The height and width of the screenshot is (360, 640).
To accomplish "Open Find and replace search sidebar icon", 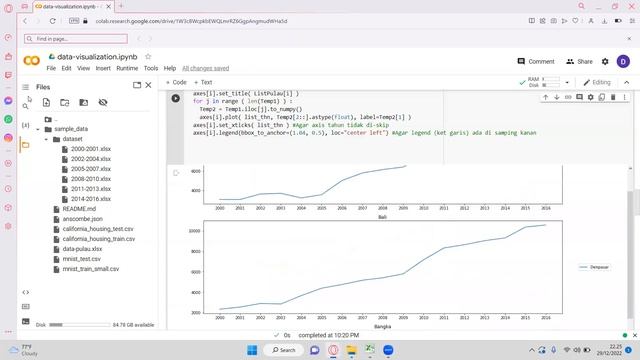I will coord(25,106).
